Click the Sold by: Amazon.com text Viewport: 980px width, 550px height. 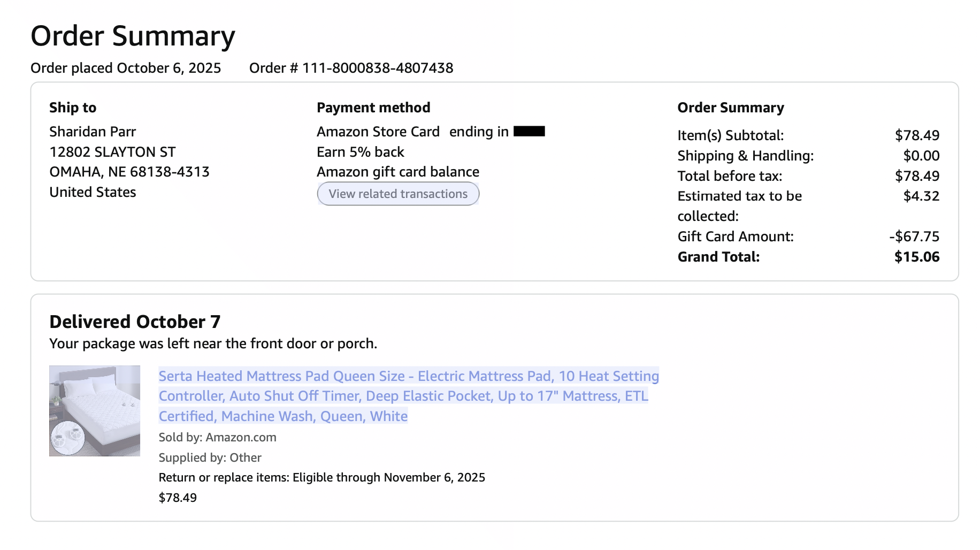[x=218, y=437]
